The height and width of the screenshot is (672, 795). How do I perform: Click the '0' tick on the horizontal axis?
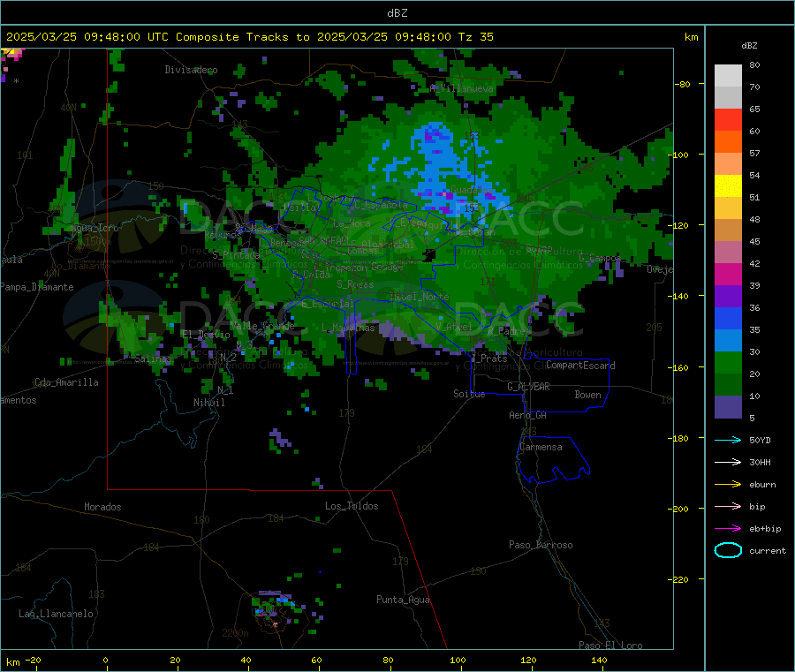point(105,660)
